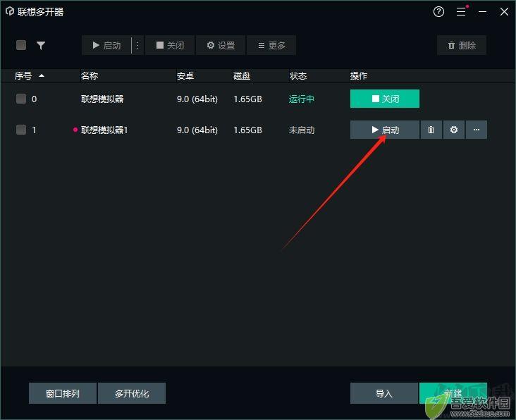Image resolution: width=516 pixels, height=420 pixels.
Task: Select the 名称 column header
Action: (x=90, y=76)
